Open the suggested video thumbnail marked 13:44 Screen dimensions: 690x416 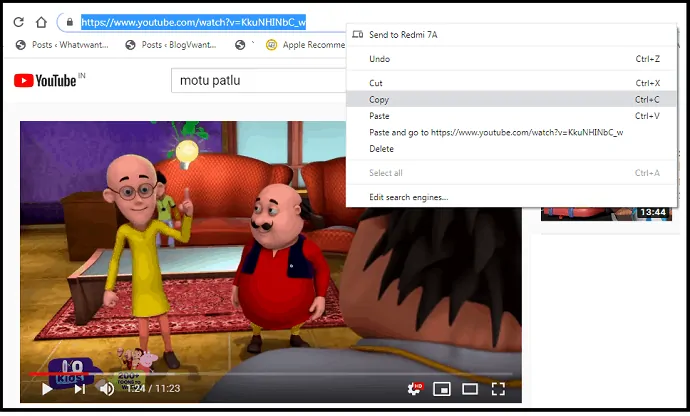click(606, 214)
